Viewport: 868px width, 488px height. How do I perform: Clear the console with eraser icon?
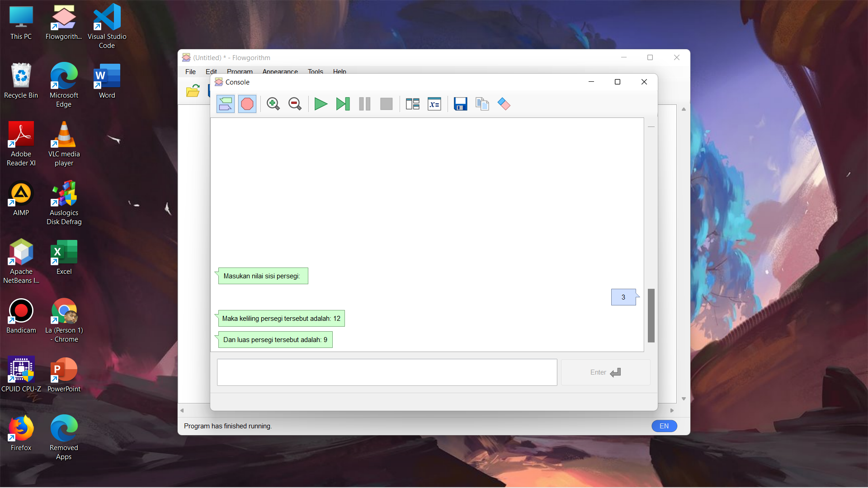pyautogui.click(x=504, y=104)
